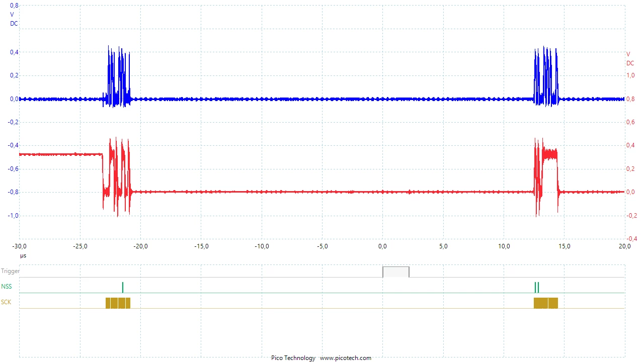The width and height of the screenshot is (644, 362).
Task: Click the red channel V DC axis label
Action: 630,59
